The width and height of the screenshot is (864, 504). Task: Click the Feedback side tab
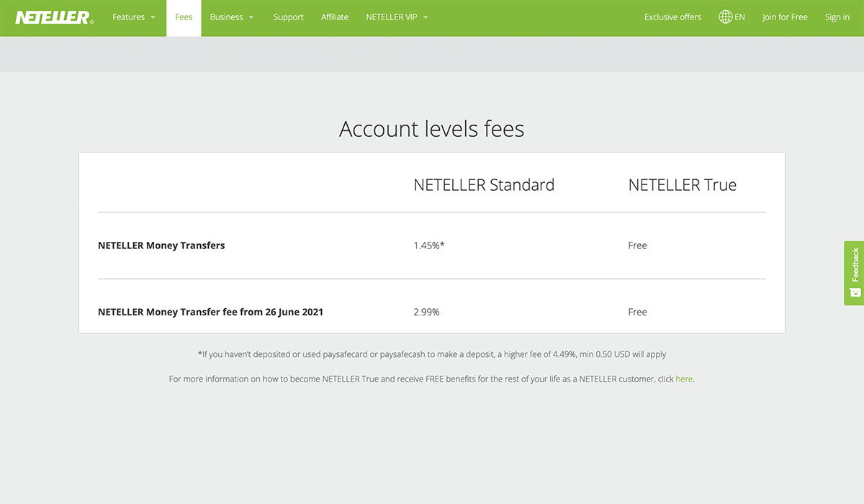click(854, 273)
